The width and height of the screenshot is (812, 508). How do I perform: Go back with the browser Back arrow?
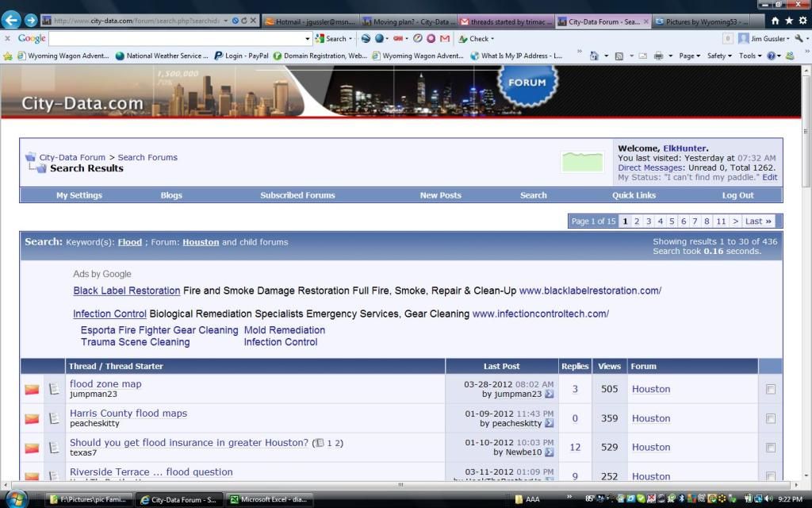(11, 20)
